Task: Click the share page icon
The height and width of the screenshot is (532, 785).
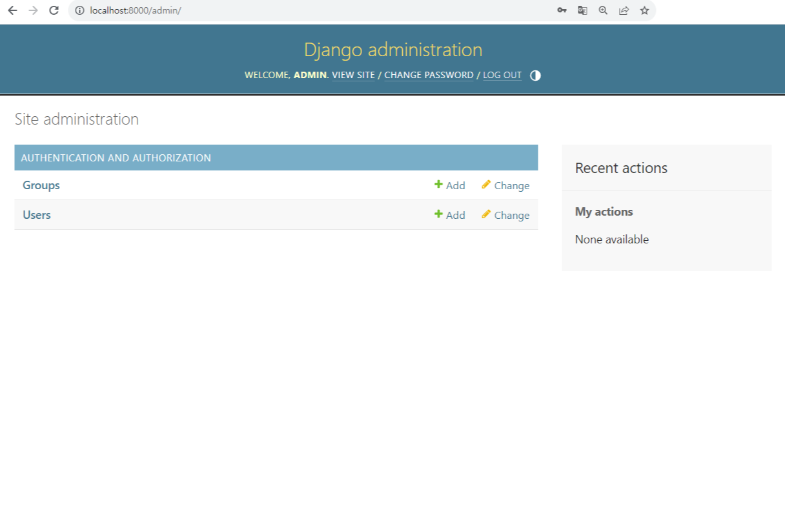Action: pos(624,10)
